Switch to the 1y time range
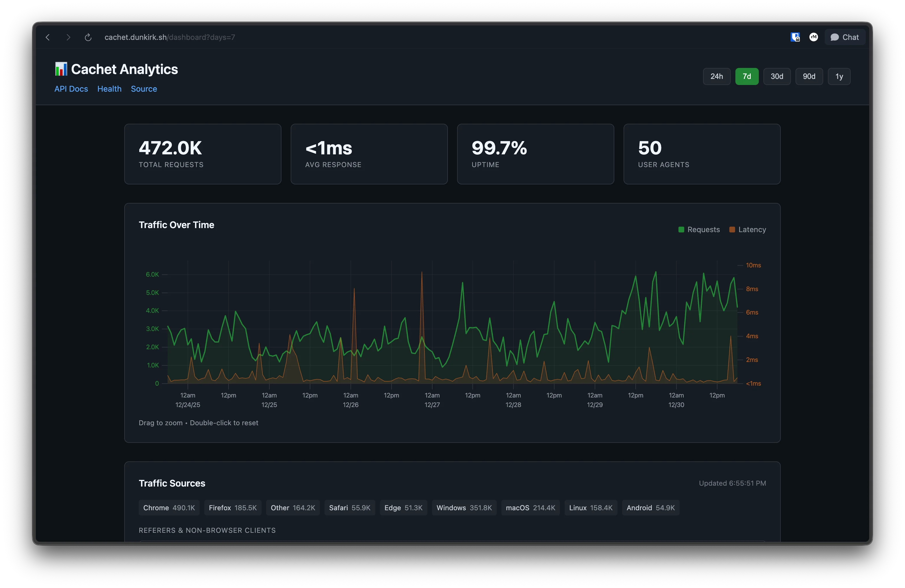Image resolution: width=905 pixels, height=588 pixels. (x=839, y=76)
